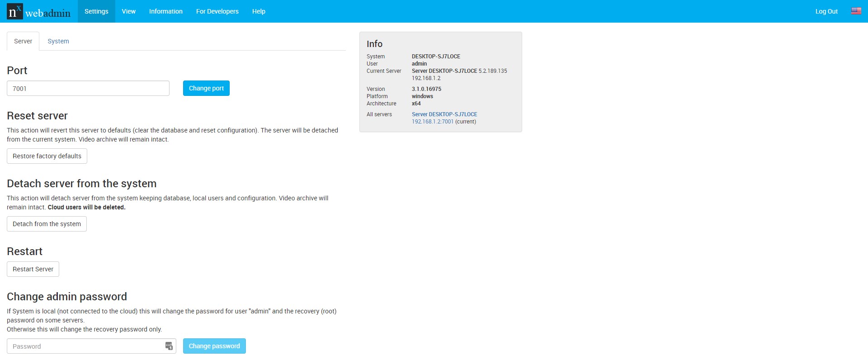Image resolution: width=868 pixels, height=360 pixels.
Task: Open the For Developers menu
Action: point(217,11)
